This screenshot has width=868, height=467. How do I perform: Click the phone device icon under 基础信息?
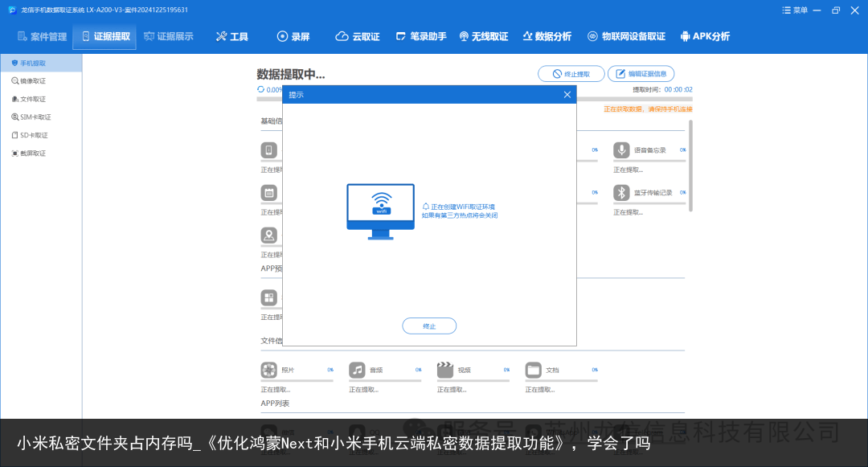[x=268, y=150]
